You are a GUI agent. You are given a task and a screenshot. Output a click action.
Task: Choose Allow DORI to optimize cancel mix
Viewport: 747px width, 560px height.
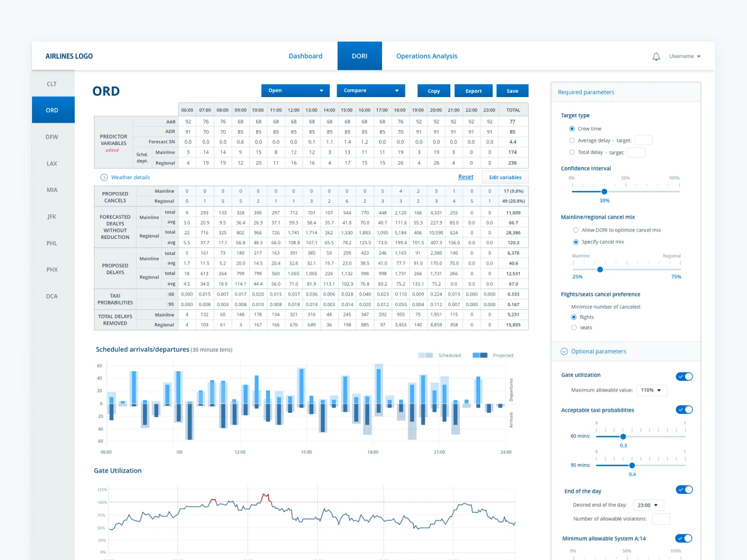coord(576,230)
